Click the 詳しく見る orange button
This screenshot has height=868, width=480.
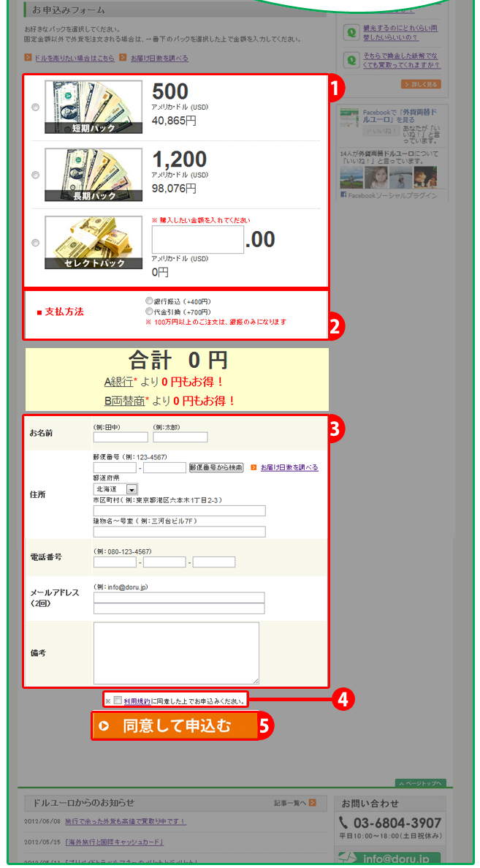pyautogui.click(x=420, y=85)
